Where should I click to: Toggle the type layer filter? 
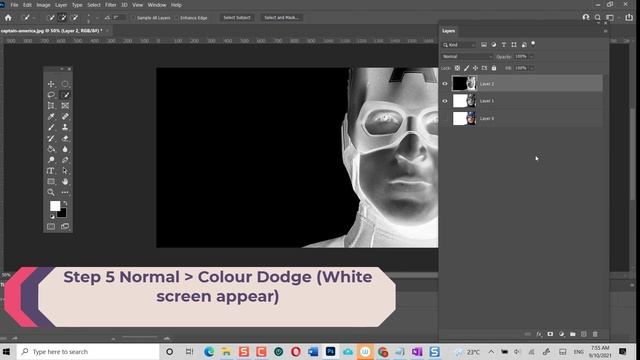[504, 45]
